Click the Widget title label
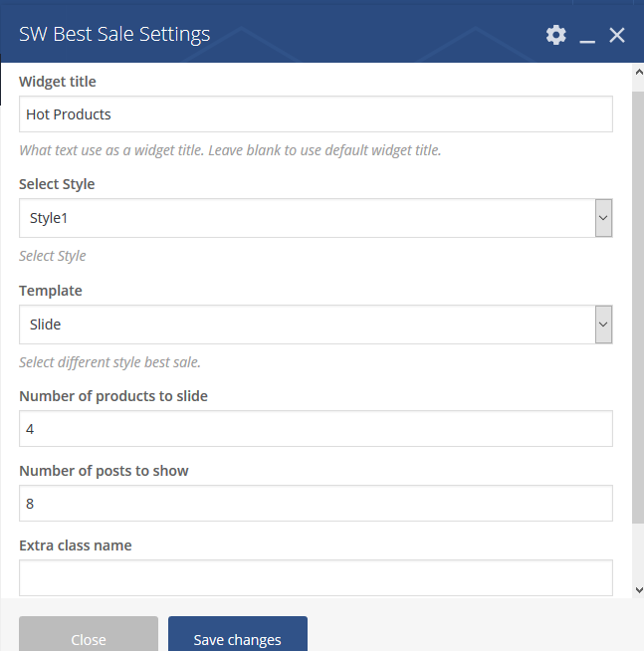The height and width of the screenshot is (651, 644). (x=58, y=82)
